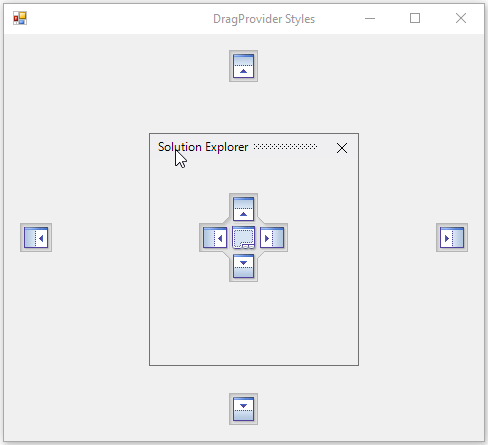
Task: Click the outer dock-left indicator at window edge
Action: tap(36, 237)
